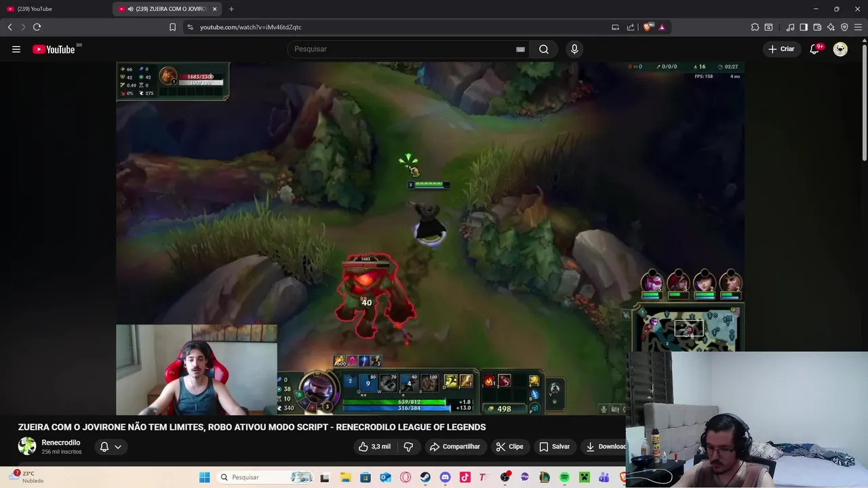Open the Brave playlist music icon

[790, 27]
